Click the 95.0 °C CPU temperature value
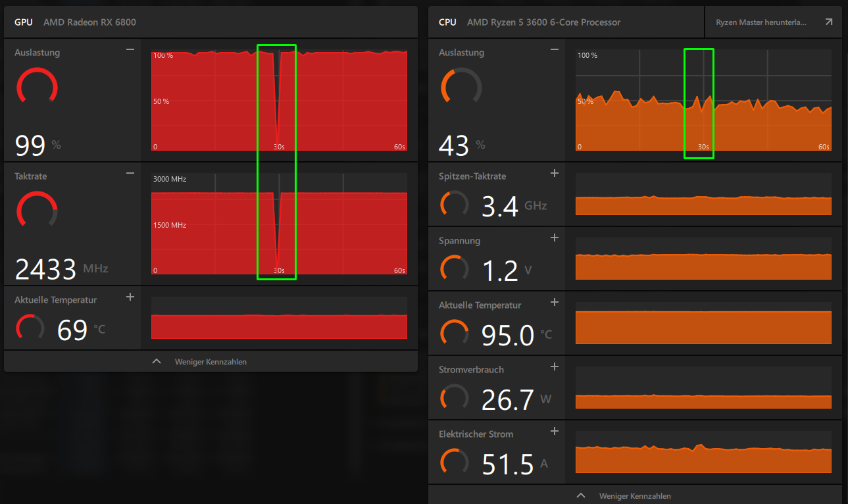 point(517,335)
